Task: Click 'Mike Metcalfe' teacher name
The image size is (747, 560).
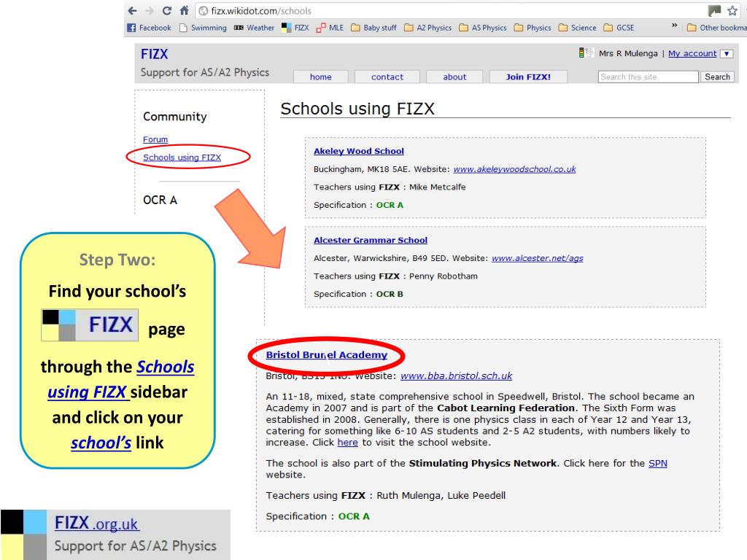Action: (x=438, y=187)
